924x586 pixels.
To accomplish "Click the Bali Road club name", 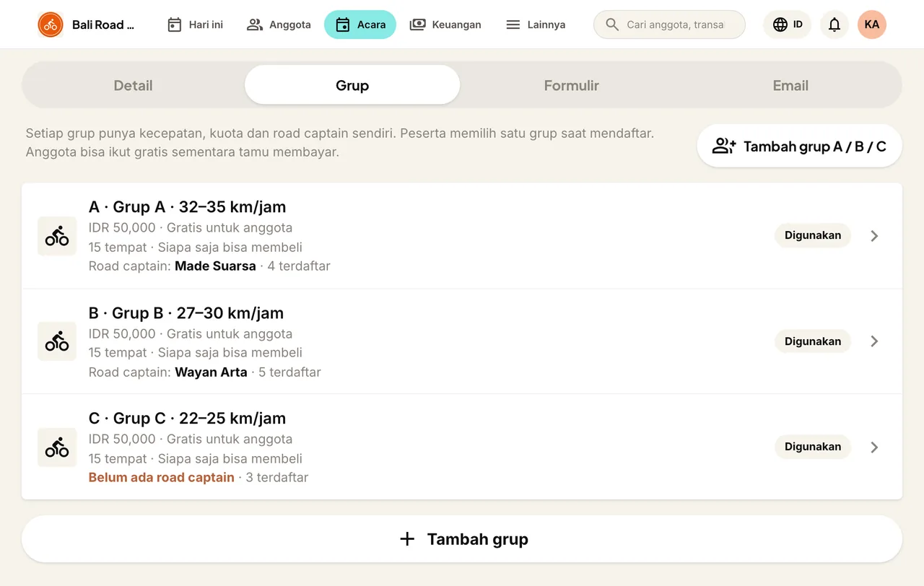I will click(x=103, y=25).
